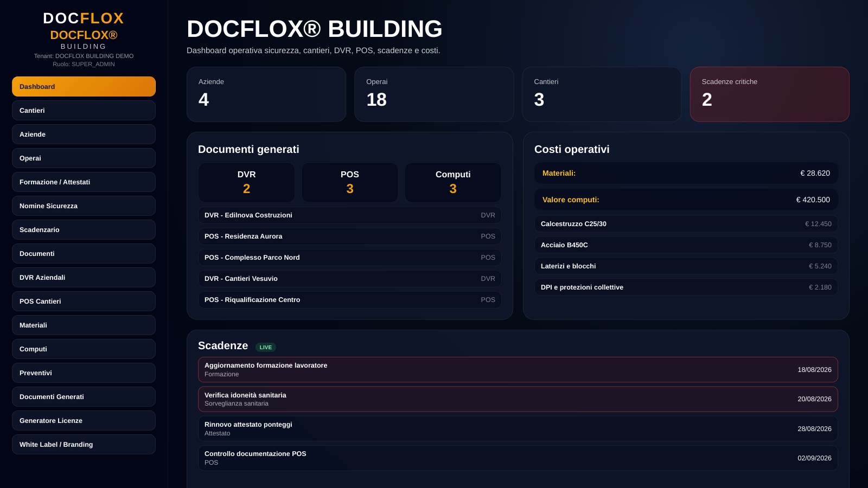This screenshot has width=868, height=488.
Task: Open Formazione / Attestati page
Action: click(84, 182)
